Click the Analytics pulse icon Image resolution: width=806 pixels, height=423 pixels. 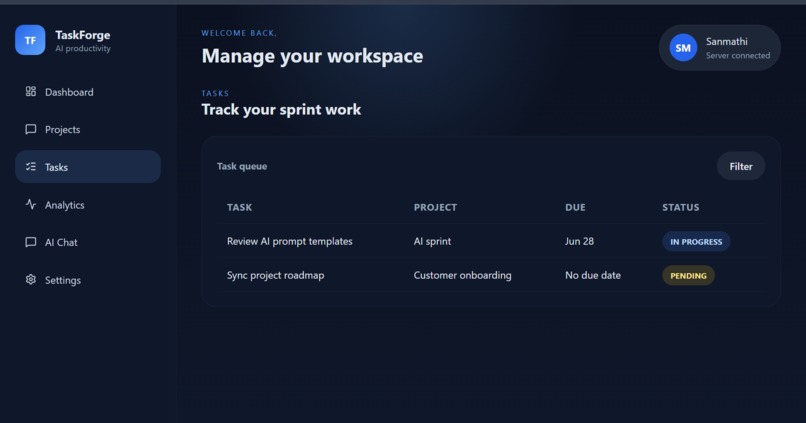(31, 204)
